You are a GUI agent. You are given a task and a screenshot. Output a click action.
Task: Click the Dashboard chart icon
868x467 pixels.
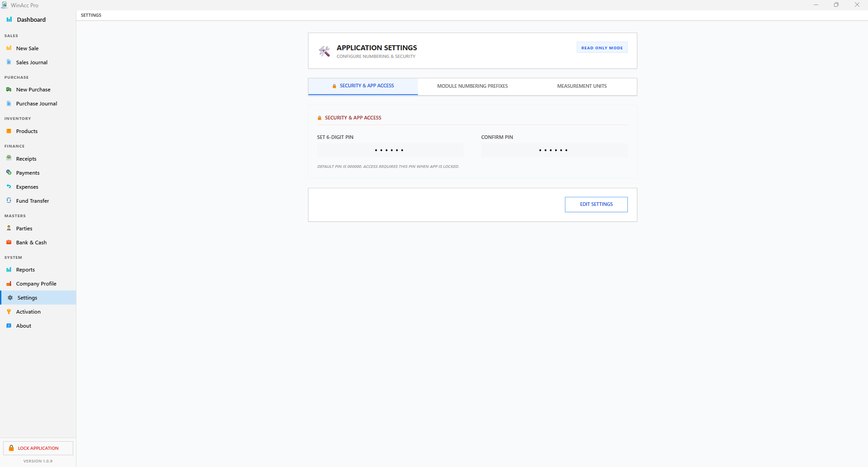(x=9, y=19)
